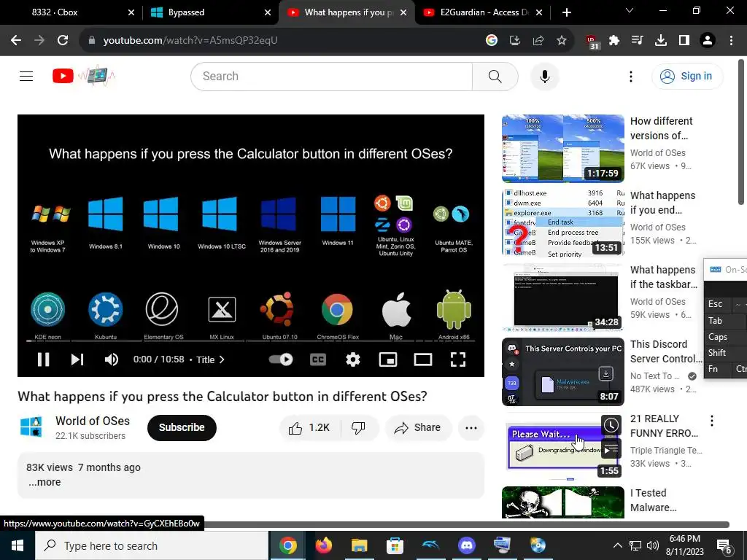Open media controls icon in toolbar

point(638,41)
